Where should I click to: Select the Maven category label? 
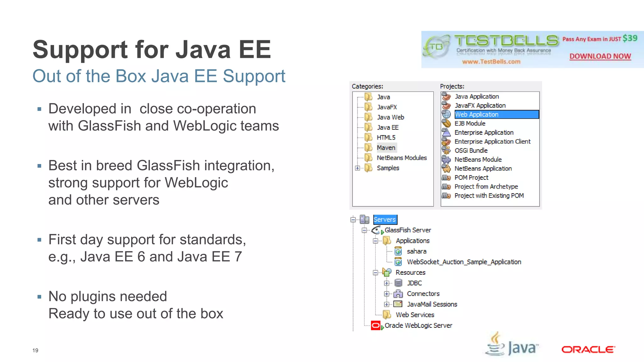tap(386, 148)
